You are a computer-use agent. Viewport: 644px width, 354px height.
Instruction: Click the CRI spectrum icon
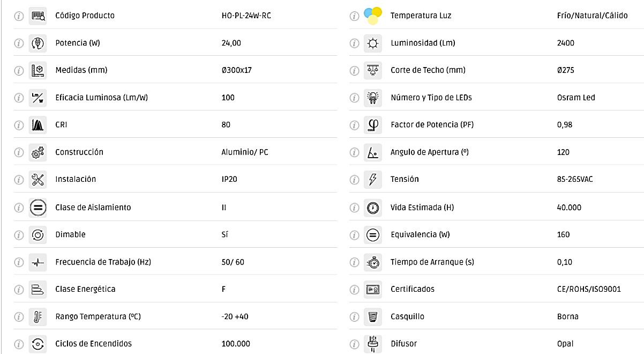pos(38,125)
